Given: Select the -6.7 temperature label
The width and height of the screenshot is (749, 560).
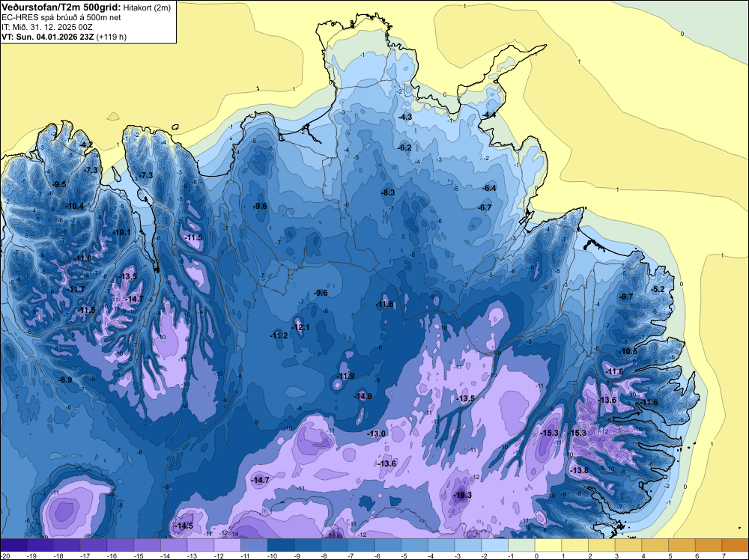Looking at the screenshot, I should (485, 207).
